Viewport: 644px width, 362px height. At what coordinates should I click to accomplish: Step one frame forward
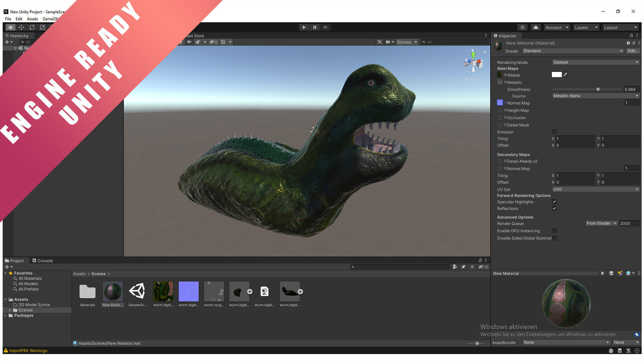[x=325, y=27]
